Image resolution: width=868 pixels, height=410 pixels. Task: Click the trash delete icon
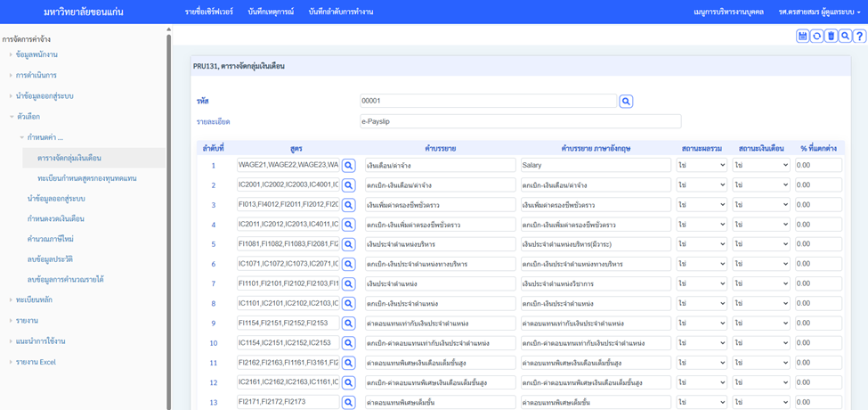(x=831, y=37)
